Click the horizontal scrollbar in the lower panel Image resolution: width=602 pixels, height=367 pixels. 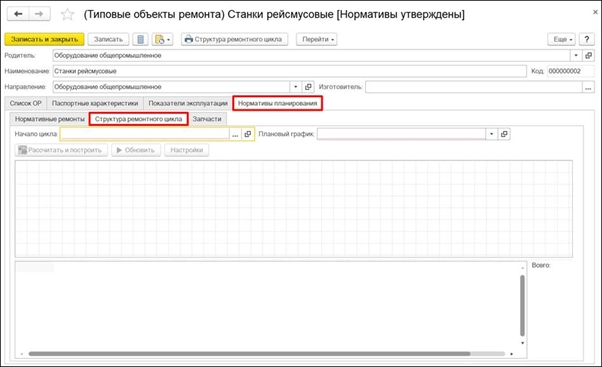tap(250, 354)
